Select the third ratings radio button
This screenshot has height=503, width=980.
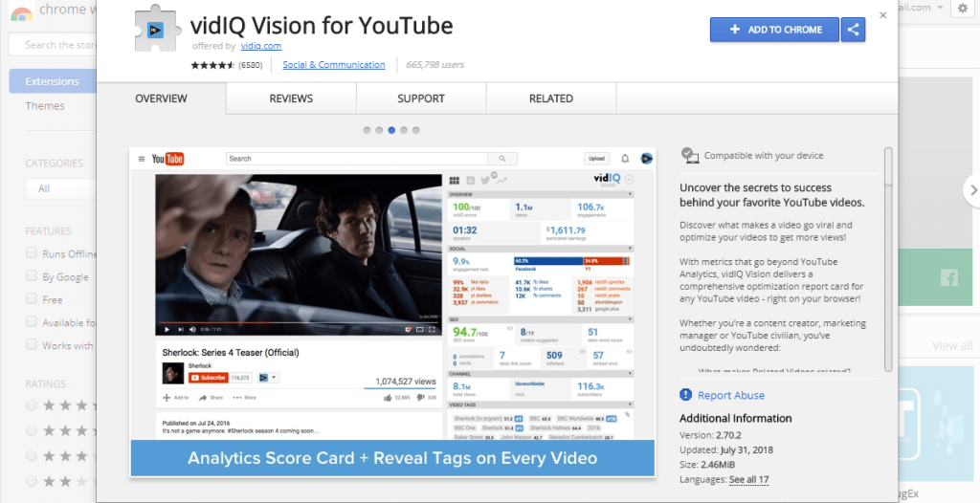(32, 455)
